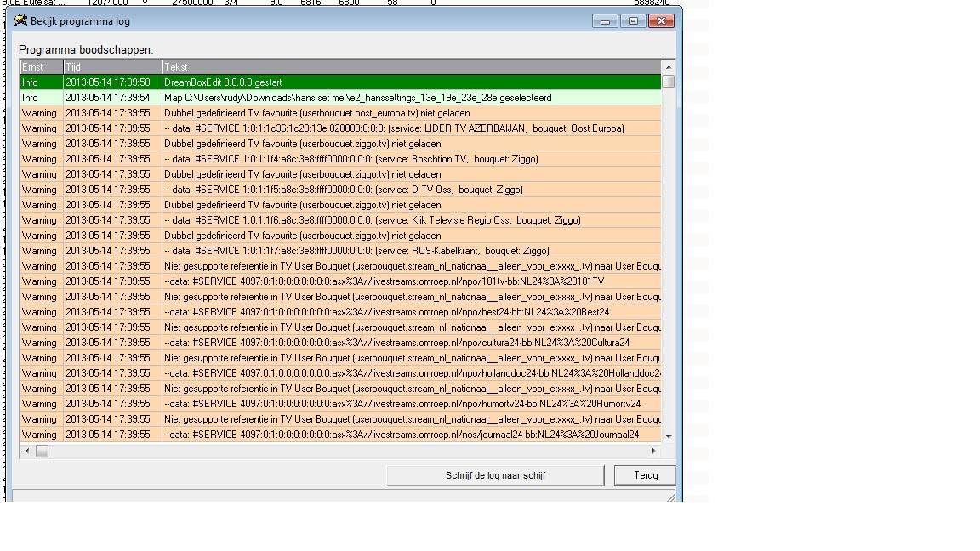The height and width of the screenshot is (551, 980).
Task: Maximize the Bekijk programma log window
Action: click(633, 21)
